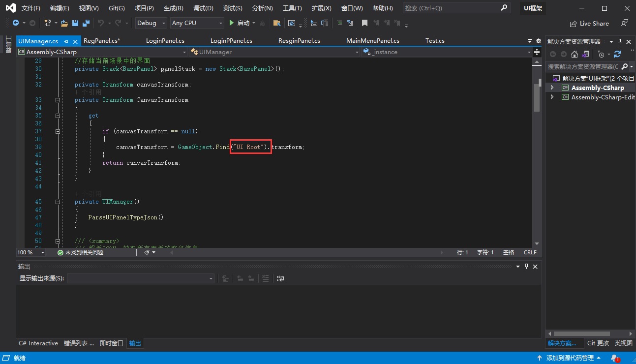
Task: Click the comment selected lines icon
Action: pyautogui.click(x=339, y=23)
